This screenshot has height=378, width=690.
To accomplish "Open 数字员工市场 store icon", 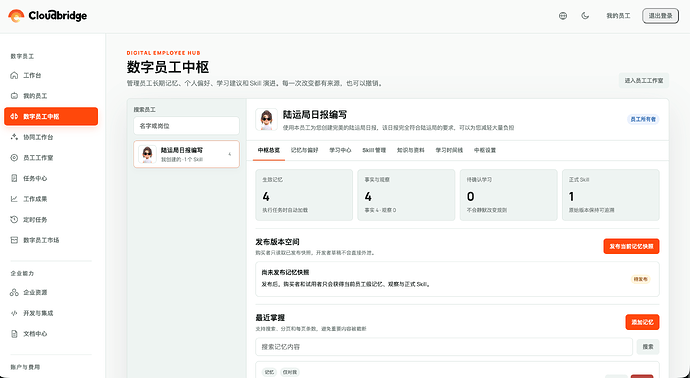I will pos(14,240).
